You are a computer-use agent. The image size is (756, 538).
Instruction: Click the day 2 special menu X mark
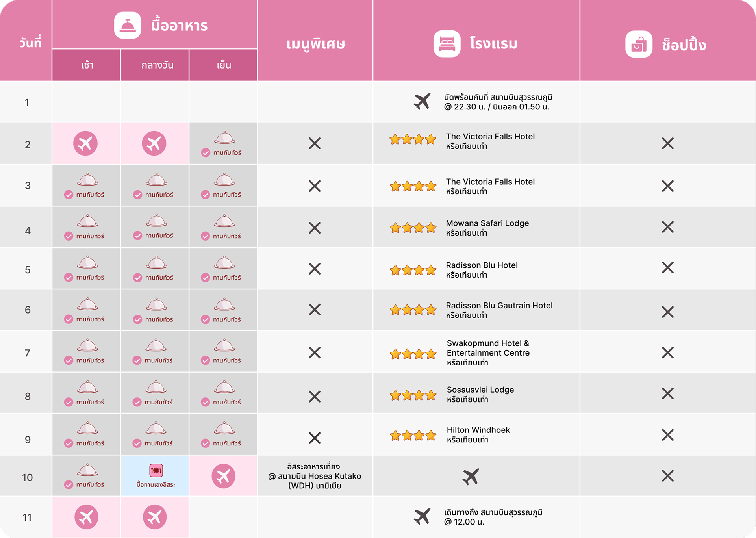pyautogui.click(x=315, y=143)
